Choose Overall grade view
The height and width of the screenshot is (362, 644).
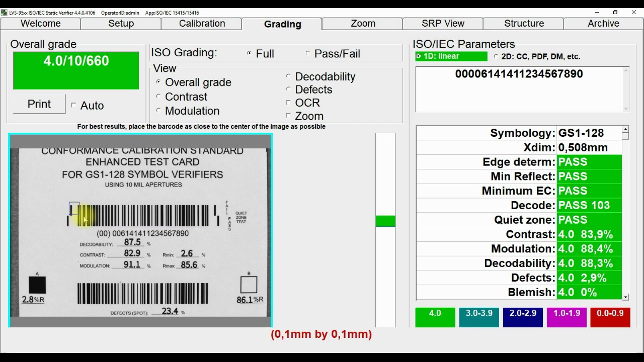[x=158, y=82]
